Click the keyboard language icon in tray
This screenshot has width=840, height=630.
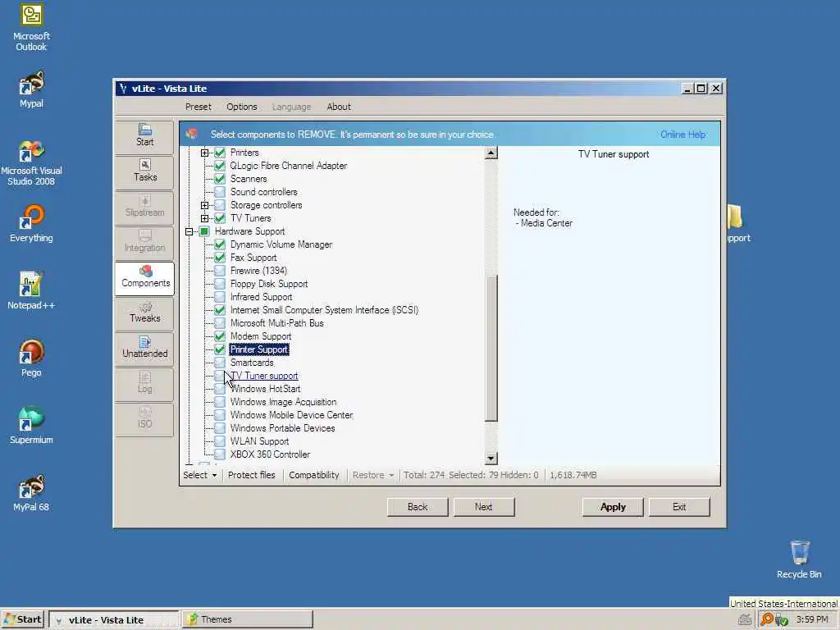744,620
